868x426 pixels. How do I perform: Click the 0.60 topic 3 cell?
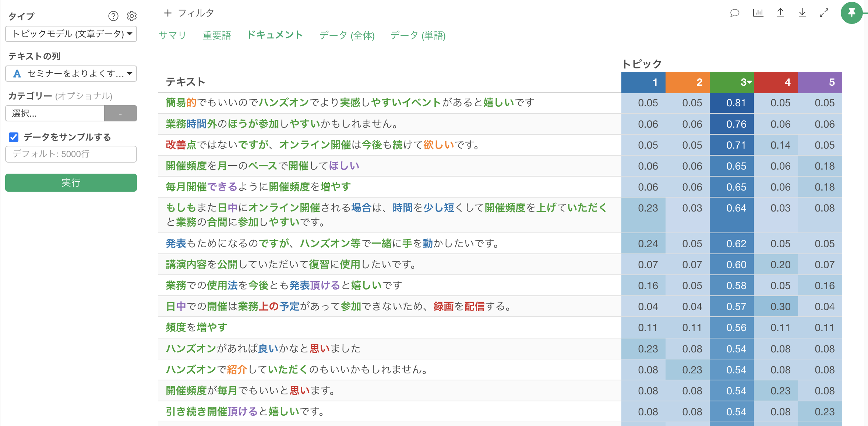732,265
